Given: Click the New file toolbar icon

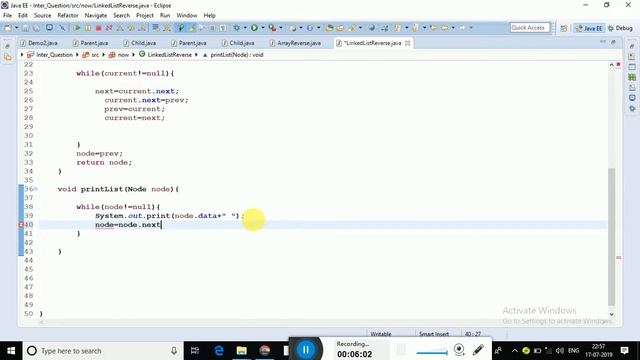Looking at the screenshot, I should pyautogui.click(x=8, y=28).
